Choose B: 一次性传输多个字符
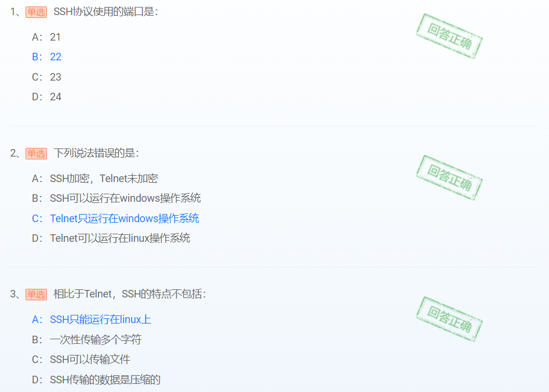The height and width of the screenshot is (392, 549). 86,339
